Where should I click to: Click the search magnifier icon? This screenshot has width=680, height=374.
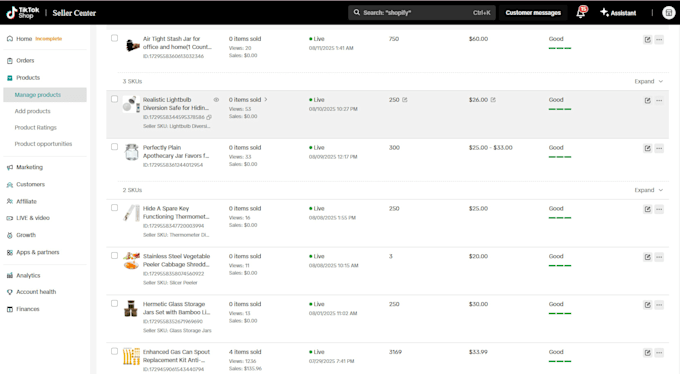356,12
